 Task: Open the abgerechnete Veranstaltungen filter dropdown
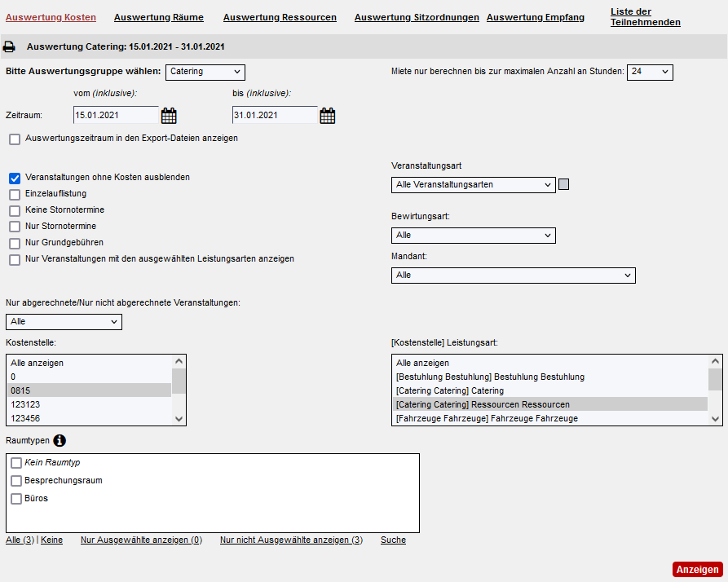pos(64,322)
